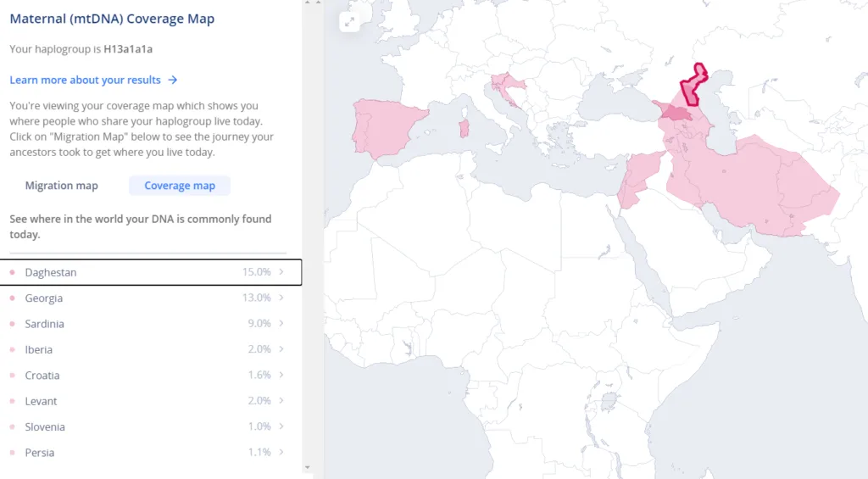Click the pink dot beside Georgia

12,298
